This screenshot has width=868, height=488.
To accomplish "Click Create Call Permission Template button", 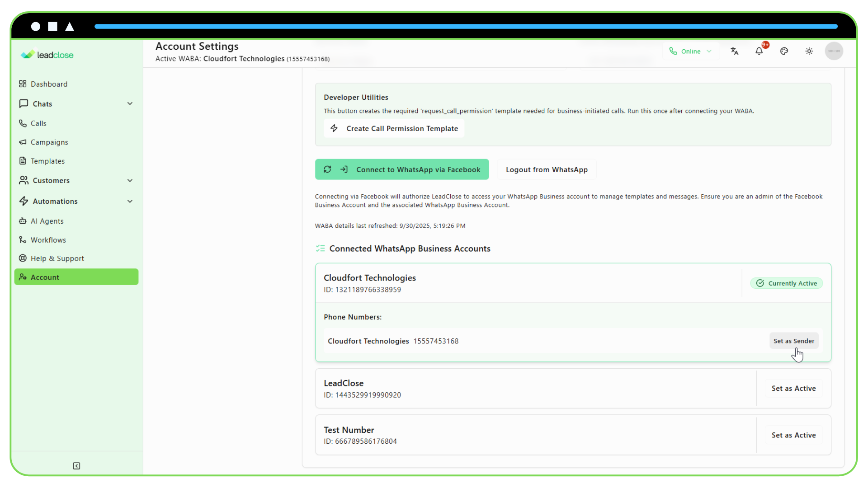I will [394, 128].
